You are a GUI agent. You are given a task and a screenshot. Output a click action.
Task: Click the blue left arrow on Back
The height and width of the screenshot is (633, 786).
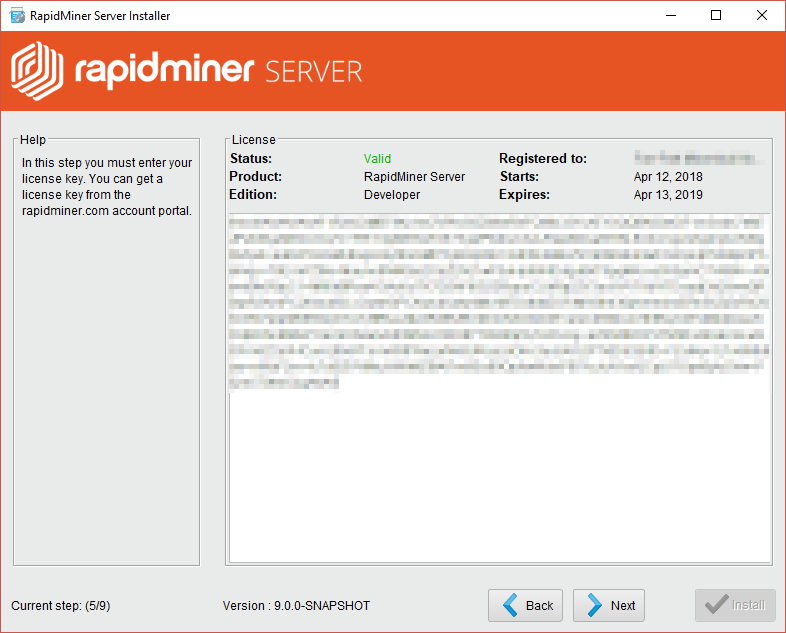[510, 605]
